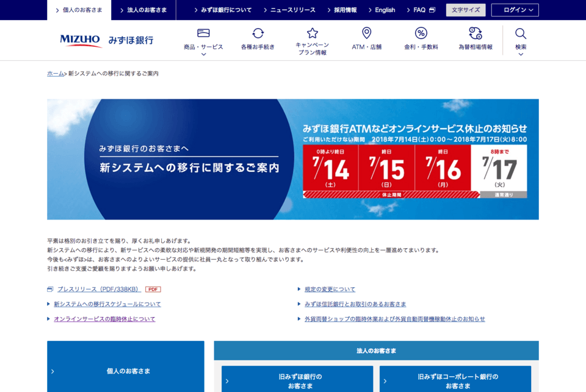Image resolution: width=586 pixels, height=392 pixels.
Task: Click the Mizuho bank logo
Action: click(x=106, y=40)
